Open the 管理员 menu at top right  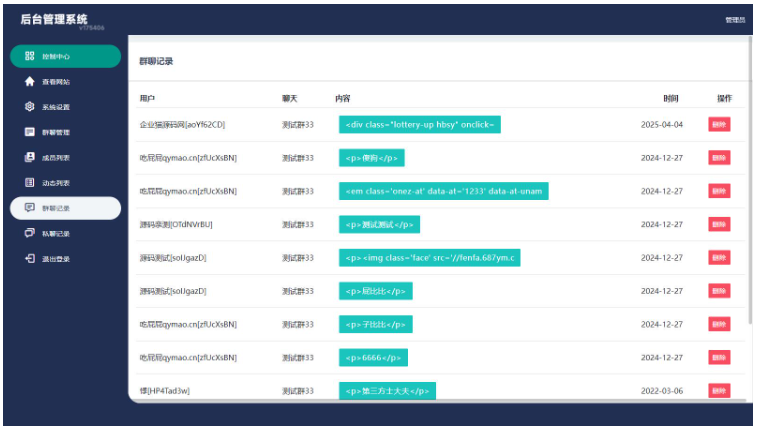coord(734,19)
